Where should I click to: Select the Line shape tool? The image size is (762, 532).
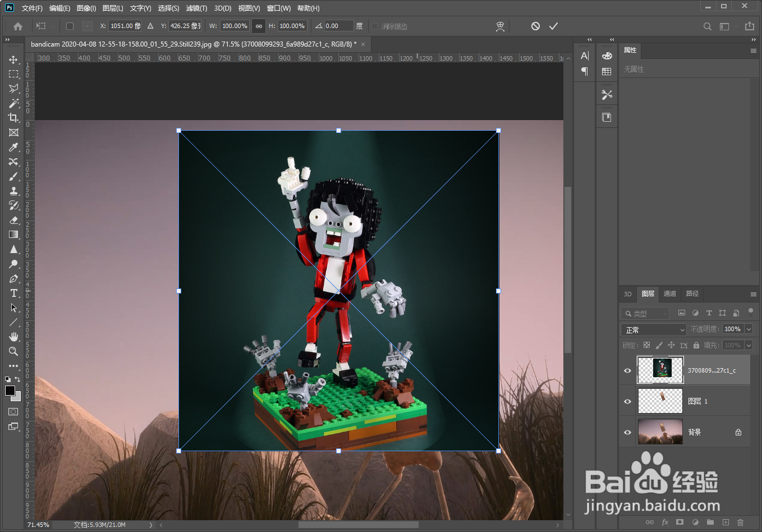tap(13, 322)
